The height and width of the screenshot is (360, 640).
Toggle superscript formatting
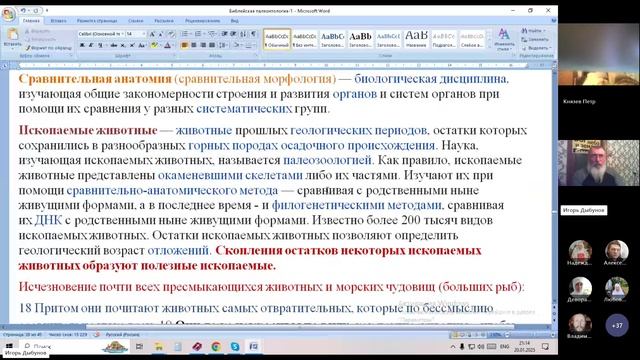132,45
